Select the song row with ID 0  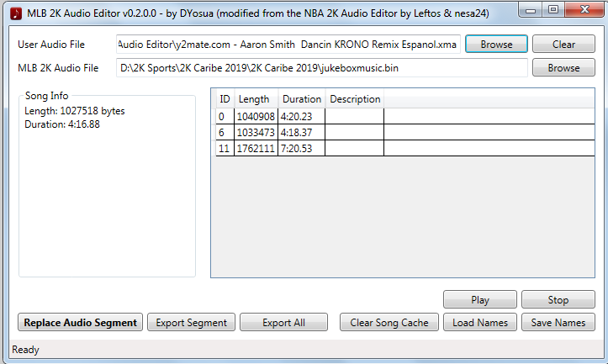pyautogui.click(x=404, y=116)
